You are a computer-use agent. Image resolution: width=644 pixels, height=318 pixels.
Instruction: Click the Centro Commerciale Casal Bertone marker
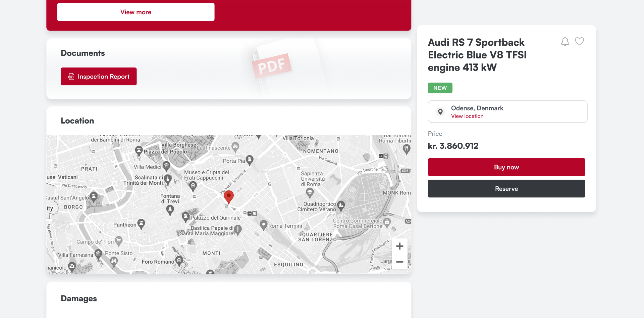click(387, 223)
